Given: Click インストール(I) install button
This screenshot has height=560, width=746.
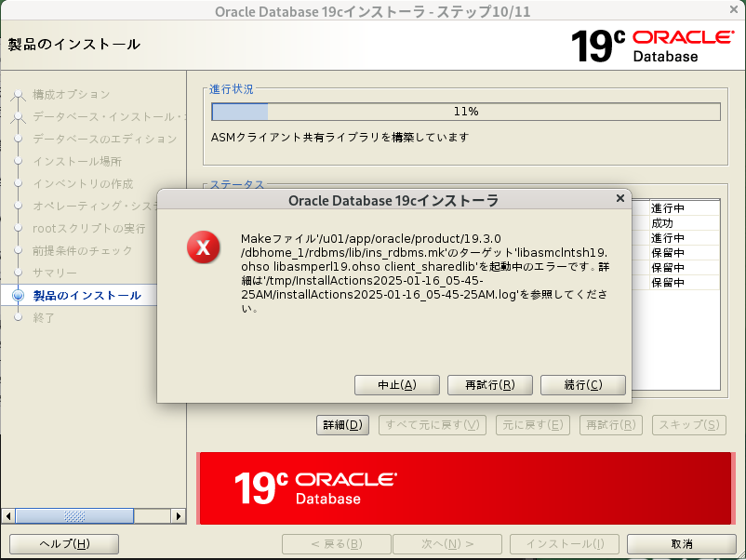Looking at the screenshot, I should click(x=565, y=544).
